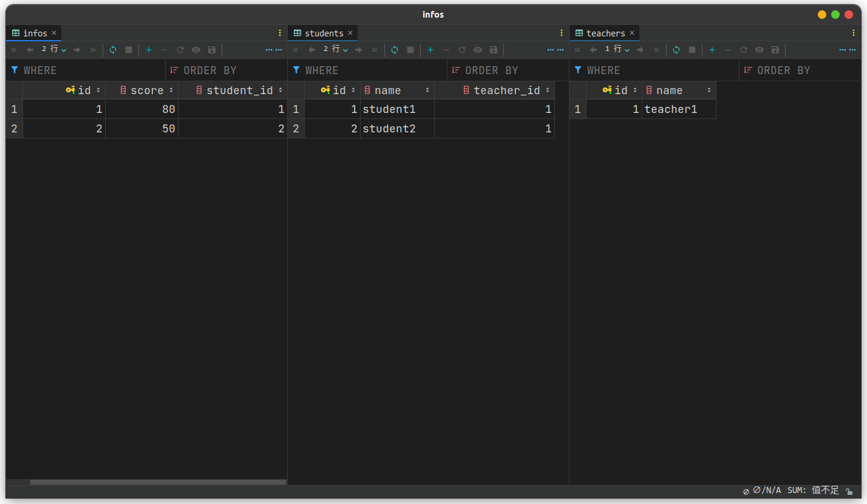Open the infos row count dropdown
The image size is (867, 504).
54,50
